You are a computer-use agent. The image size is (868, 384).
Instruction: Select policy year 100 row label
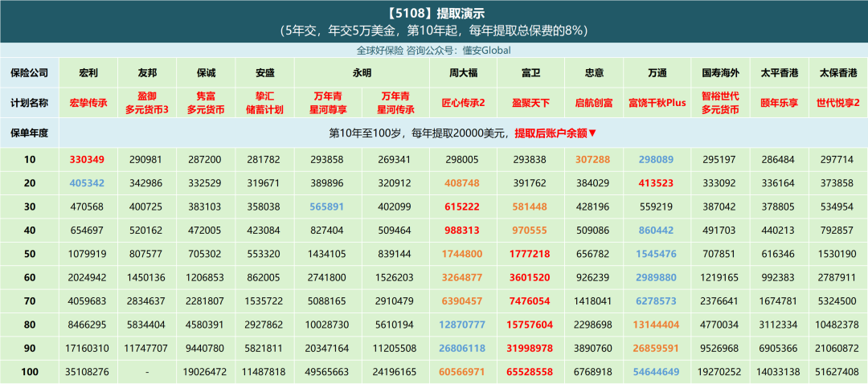(30, 372)
